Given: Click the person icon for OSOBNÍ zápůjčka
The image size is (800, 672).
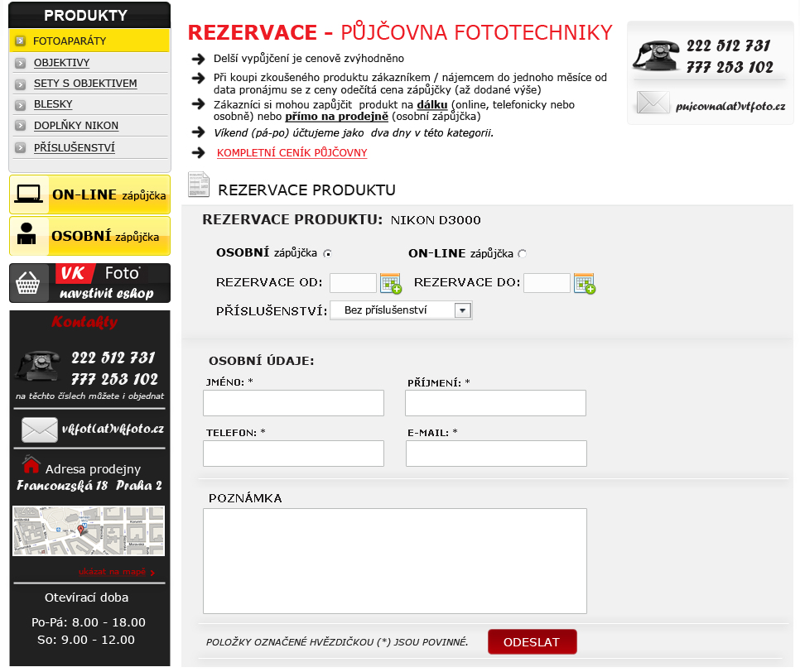Looking at the screenshot, I should point(27,235).
